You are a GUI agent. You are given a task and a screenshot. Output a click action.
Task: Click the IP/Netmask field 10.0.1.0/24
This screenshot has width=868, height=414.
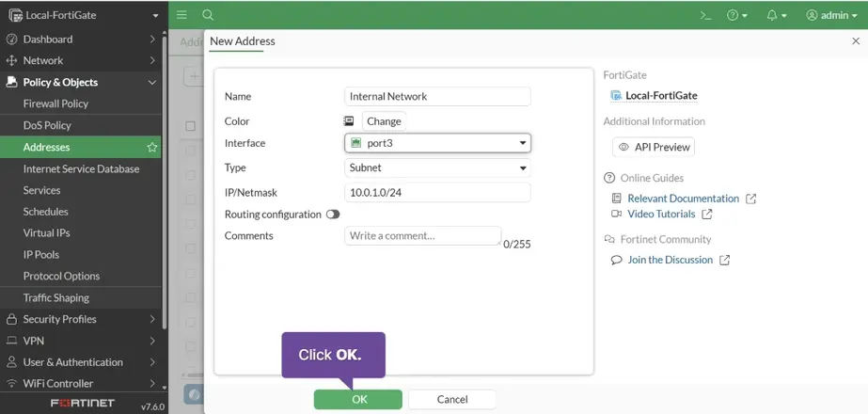click(437, 192)
